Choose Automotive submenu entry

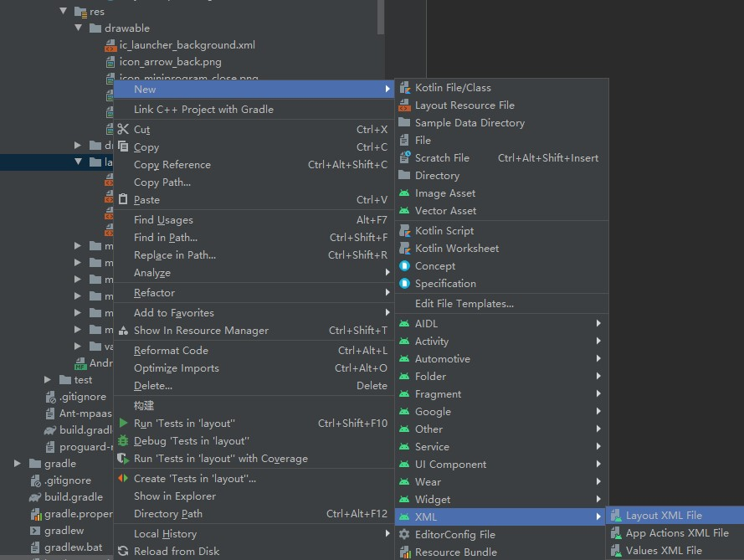501,359
